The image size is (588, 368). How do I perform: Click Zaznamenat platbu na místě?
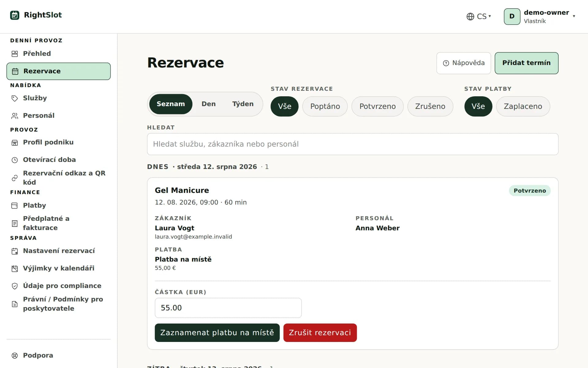(x=217, y=333)
